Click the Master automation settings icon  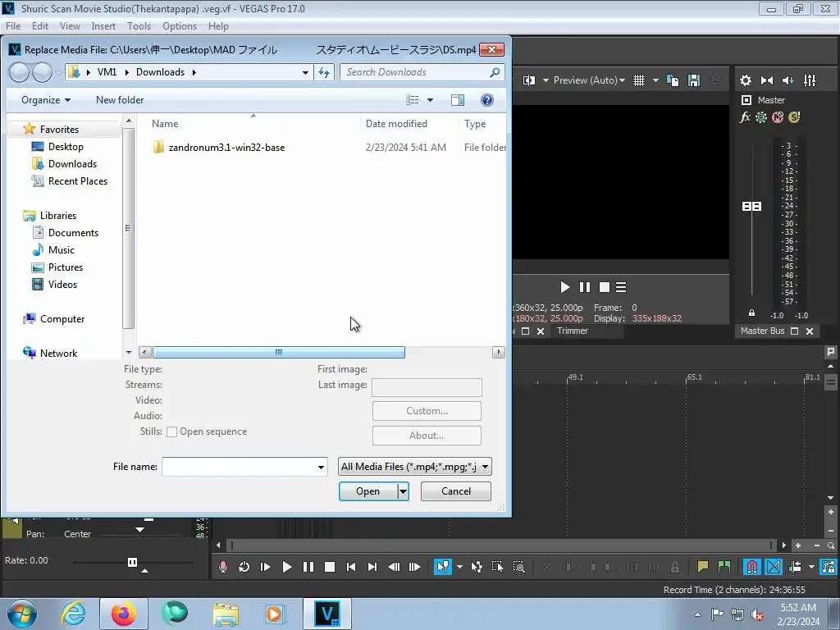pos(760,116)
